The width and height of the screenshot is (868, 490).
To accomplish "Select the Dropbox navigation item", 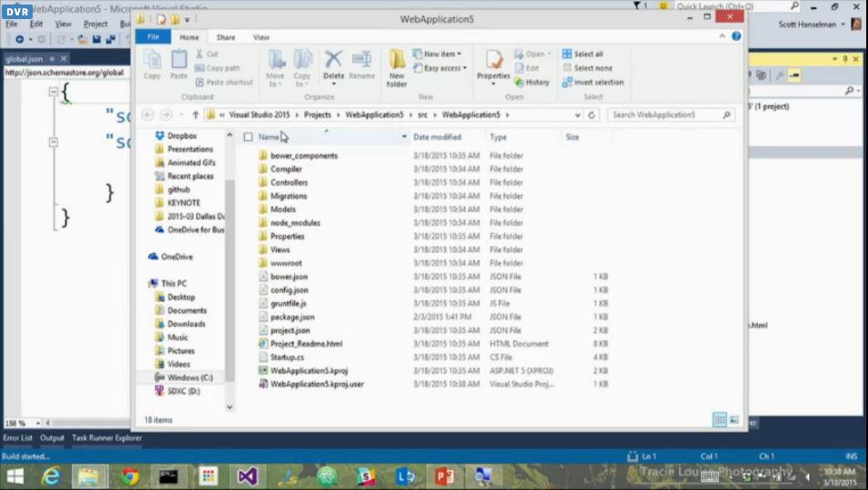I will pyautogui.click(x=182, y=136).
